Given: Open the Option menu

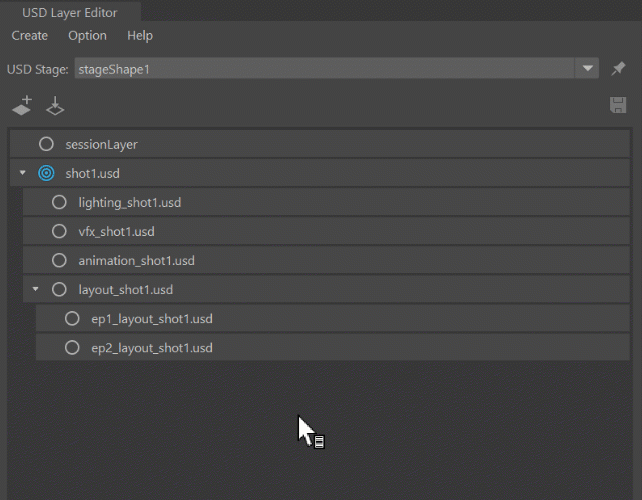Looking at the screenshot, I should tap(87, 36).
